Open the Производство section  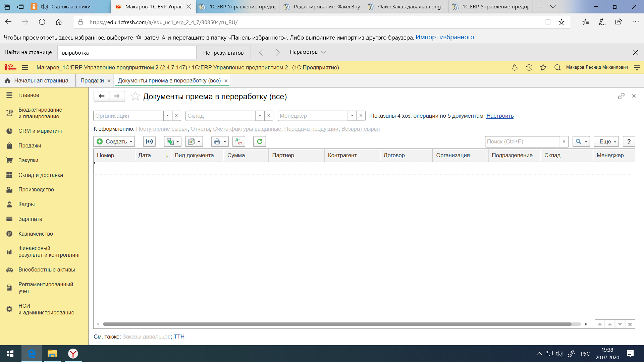36,189
